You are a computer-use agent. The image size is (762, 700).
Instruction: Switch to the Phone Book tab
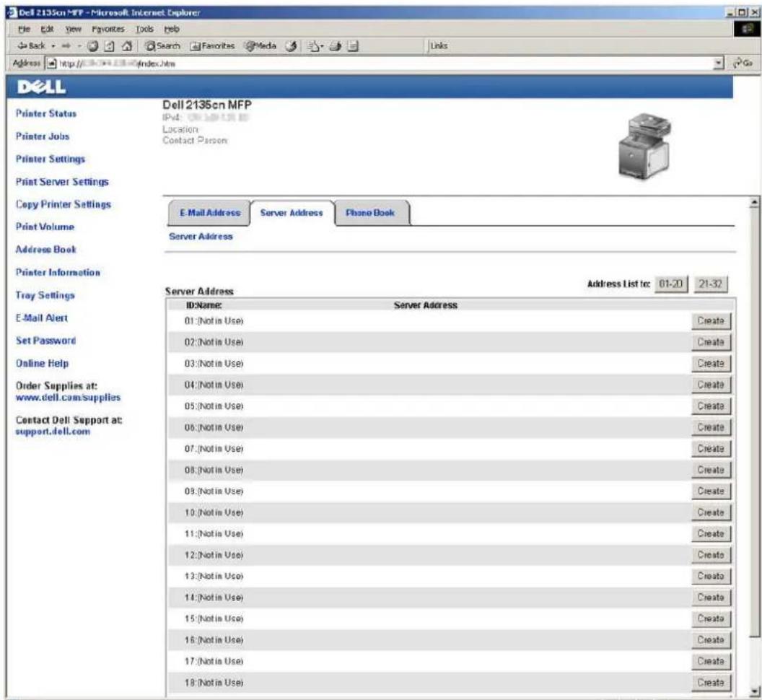pyautogui.click(x=370, y=213)
